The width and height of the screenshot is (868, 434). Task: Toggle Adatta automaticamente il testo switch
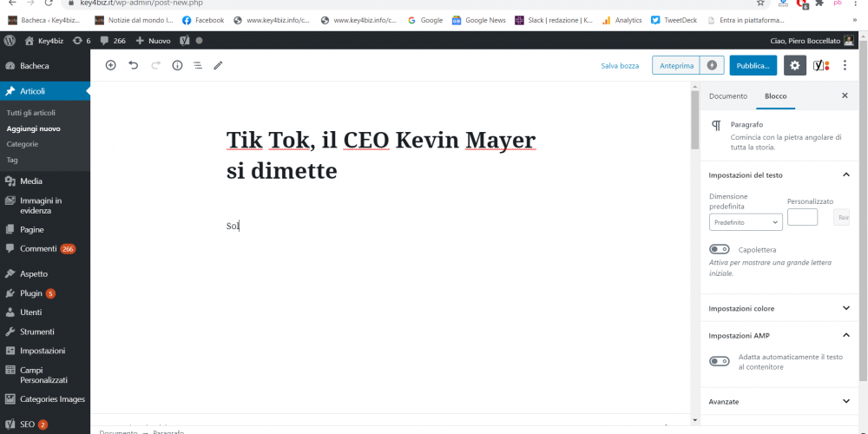click(x=719, y=361)
